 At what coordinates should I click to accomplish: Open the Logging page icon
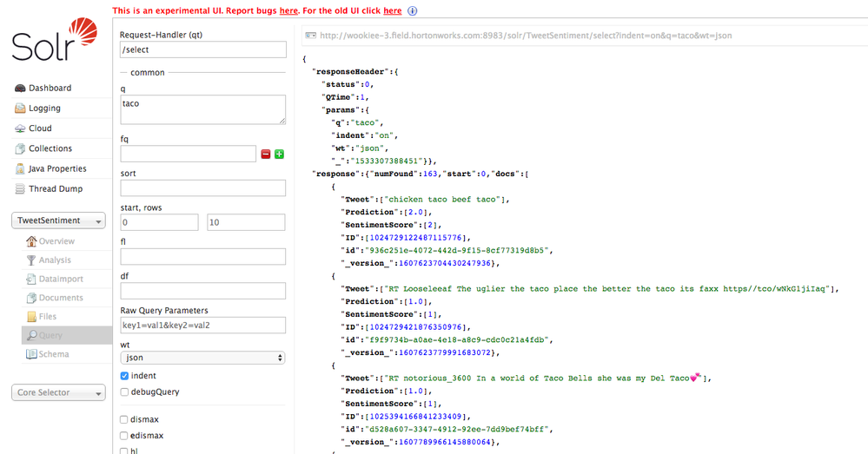click(20, 109)
